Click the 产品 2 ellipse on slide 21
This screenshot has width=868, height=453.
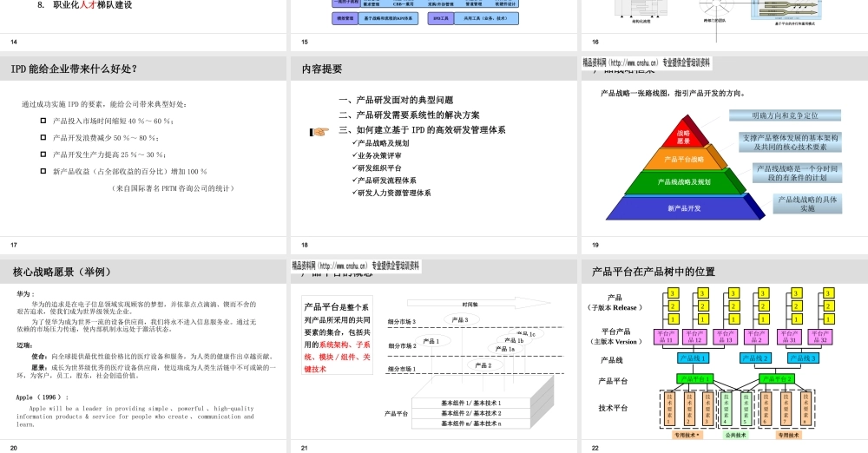[483, 365]
